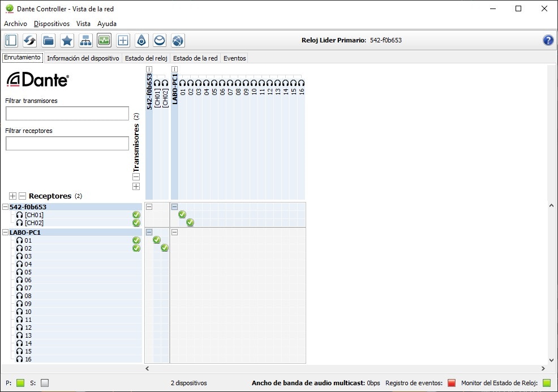Click the transmitter icon above column 08

pos(238,83)
